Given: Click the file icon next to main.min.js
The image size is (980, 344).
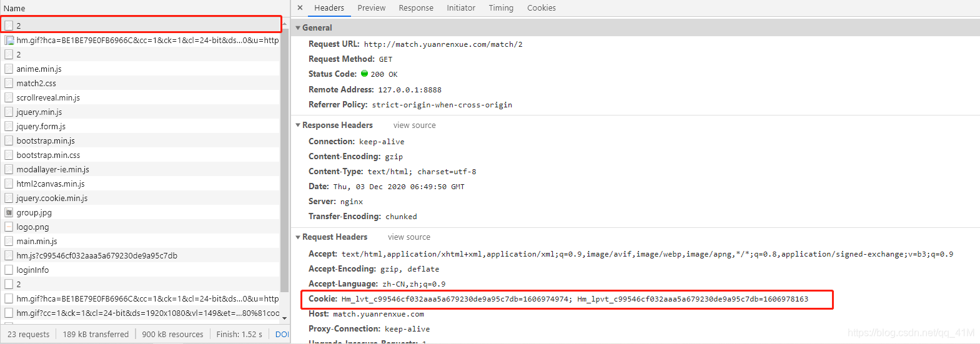Looking at the screenshot, I should tap(9, 241).
